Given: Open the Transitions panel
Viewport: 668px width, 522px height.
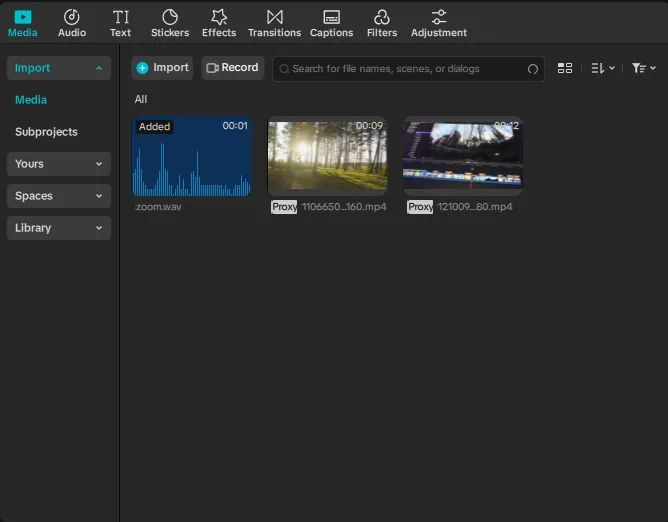Looking at the screenshot, I should (274, 23).
